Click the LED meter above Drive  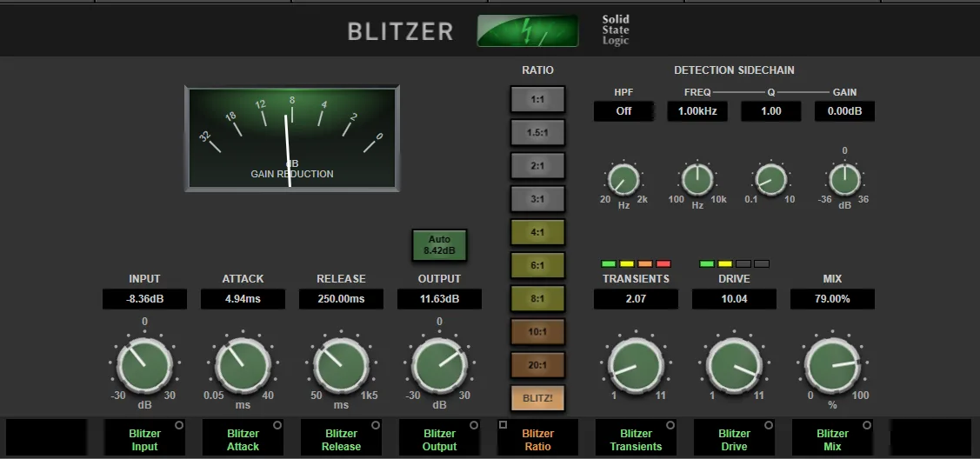(734, 264)
